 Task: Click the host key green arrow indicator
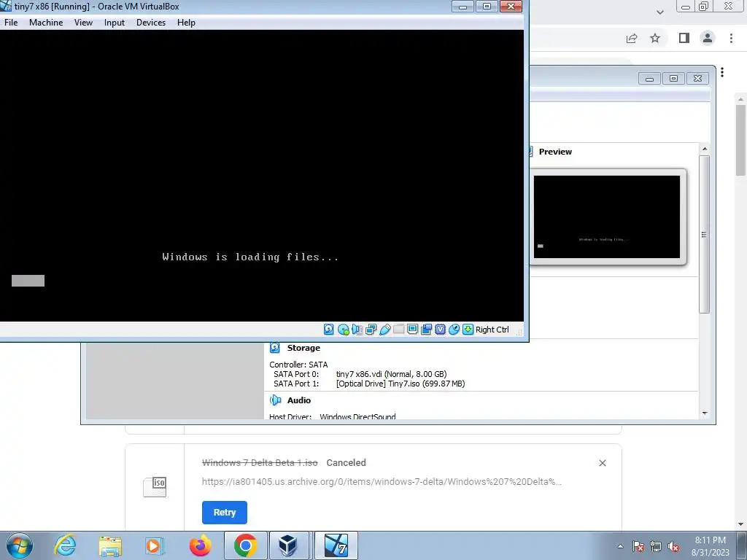coord(468,329)
